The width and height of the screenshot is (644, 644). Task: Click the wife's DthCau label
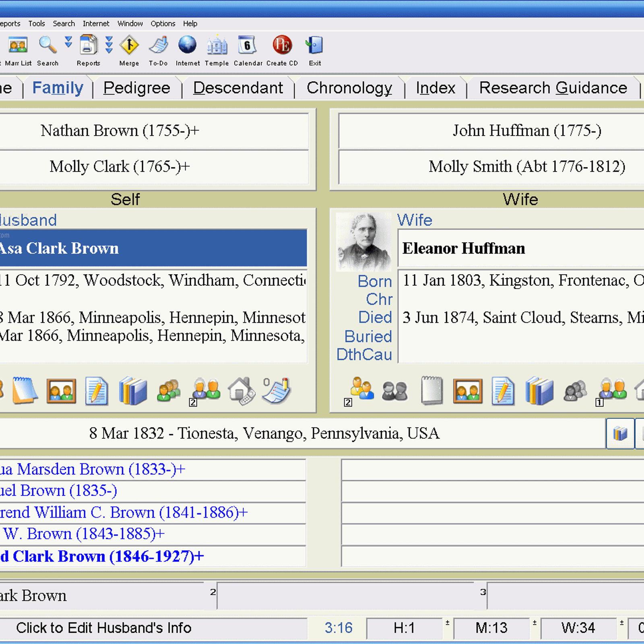364,354
